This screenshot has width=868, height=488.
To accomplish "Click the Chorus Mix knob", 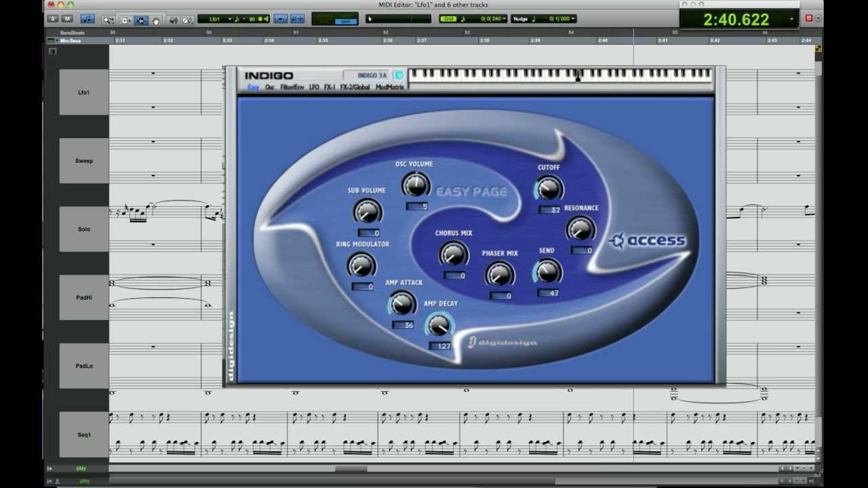I will [453, 253].
